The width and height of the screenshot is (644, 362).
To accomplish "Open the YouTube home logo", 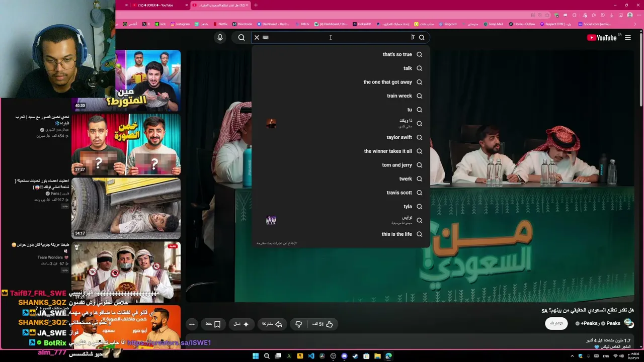I will click(602, 38).
